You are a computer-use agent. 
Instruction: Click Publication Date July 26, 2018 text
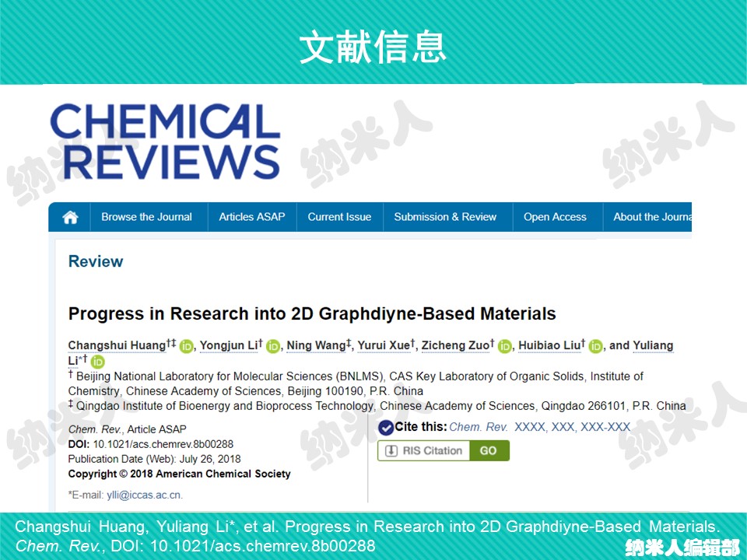click(154, 459)
